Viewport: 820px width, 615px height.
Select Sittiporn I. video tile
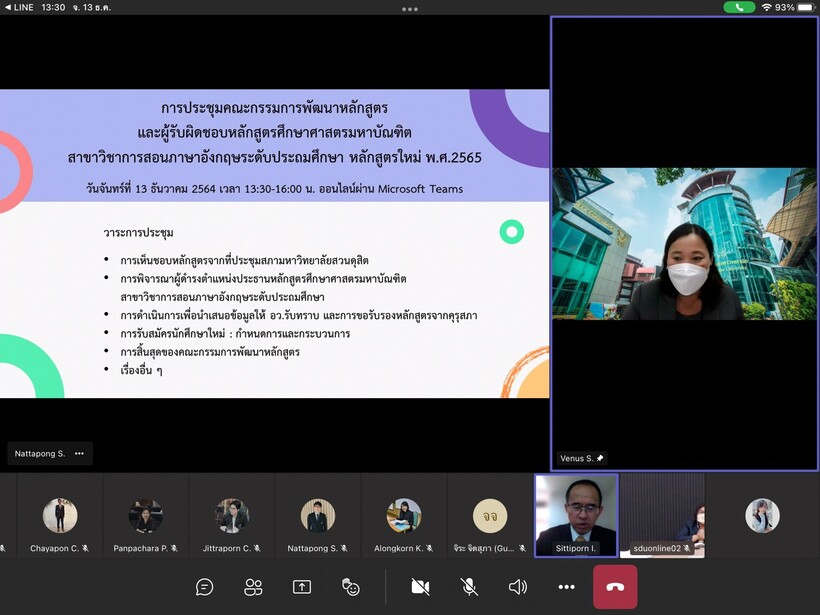(576, 515)
